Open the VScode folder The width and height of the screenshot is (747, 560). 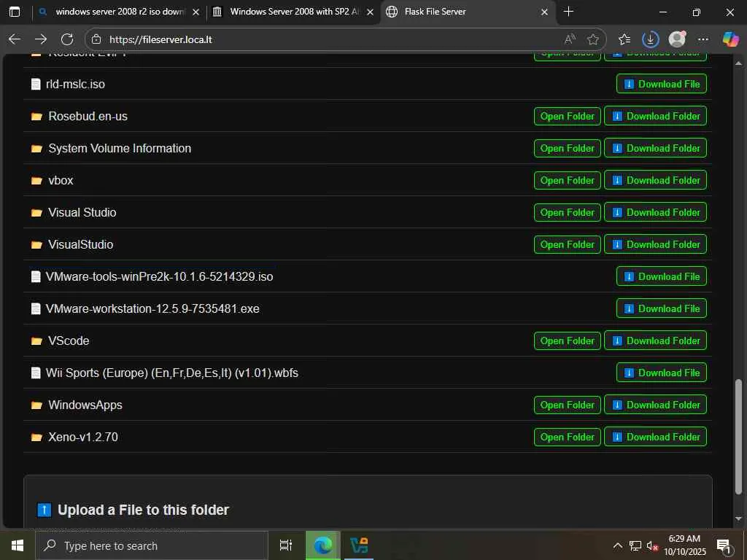tap(567, 341)
